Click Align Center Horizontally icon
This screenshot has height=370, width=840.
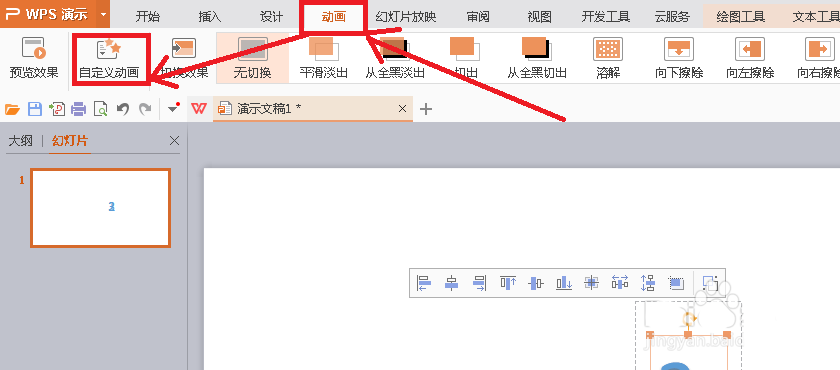452,283
